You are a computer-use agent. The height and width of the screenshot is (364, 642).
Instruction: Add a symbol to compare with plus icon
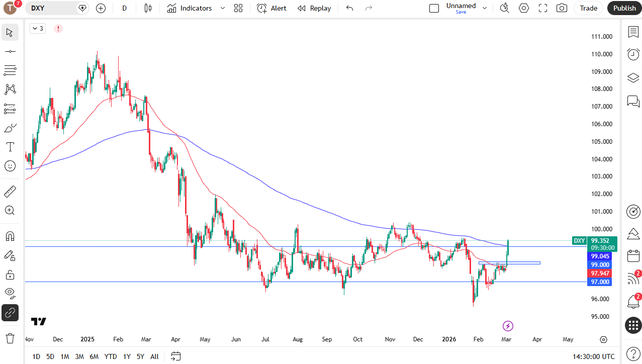click(x=101, y=8)
